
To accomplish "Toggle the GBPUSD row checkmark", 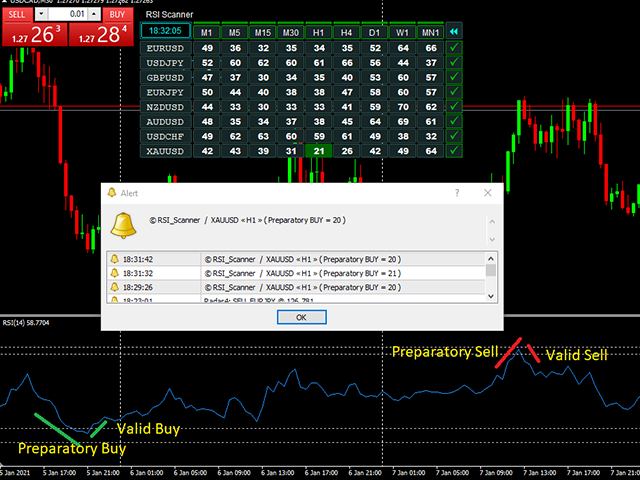I will pos(455,77).
